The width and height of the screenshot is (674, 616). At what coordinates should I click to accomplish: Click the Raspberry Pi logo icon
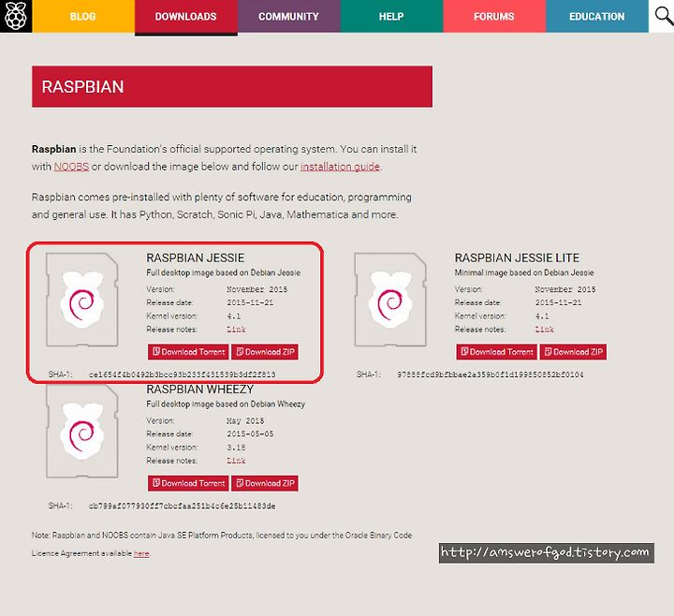coord(16,16)
